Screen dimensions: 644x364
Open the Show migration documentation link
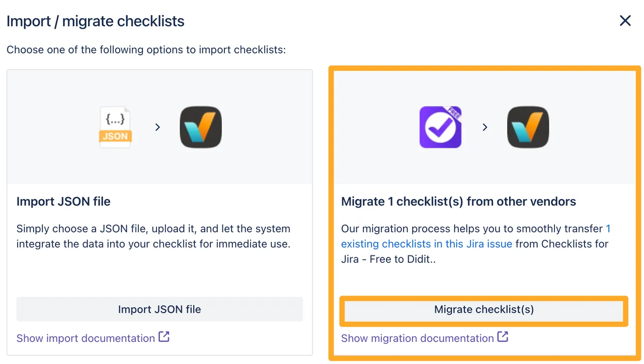point(418,338)
